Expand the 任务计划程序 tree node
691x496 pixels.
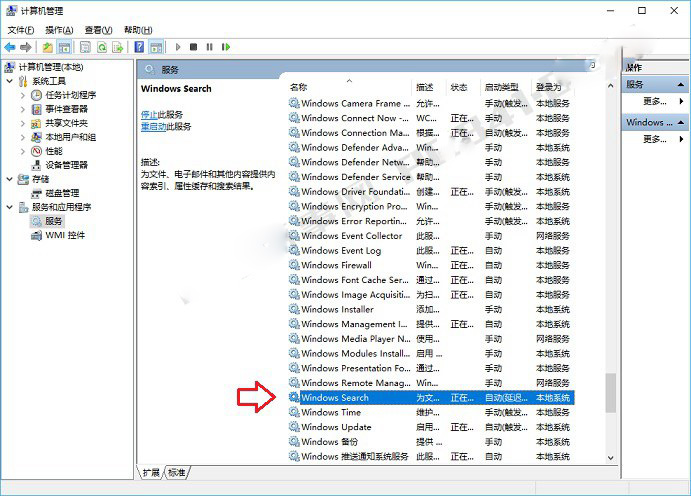click(x=23, y=95)
